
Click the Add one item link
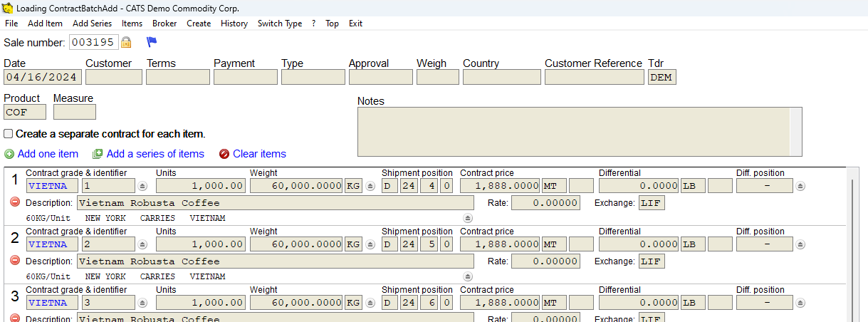click(x=48, y=154)
